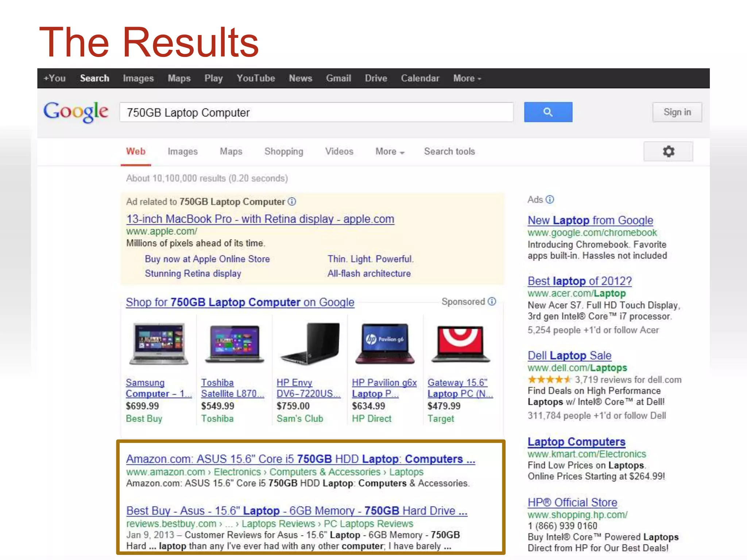Expand the More dropdown in top black bar
747x560 pixels.
point(467,78)
